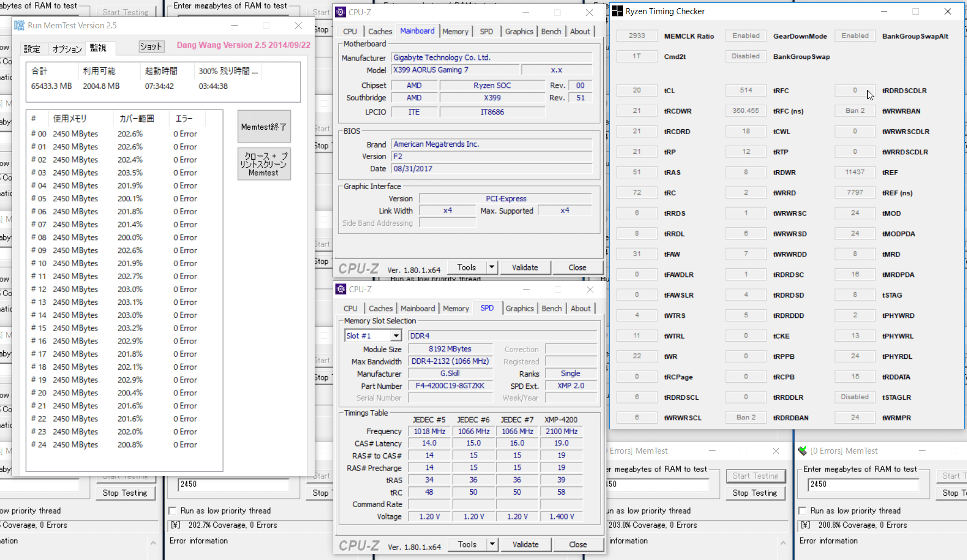Click Close button in upper CPU-Z

577,267
